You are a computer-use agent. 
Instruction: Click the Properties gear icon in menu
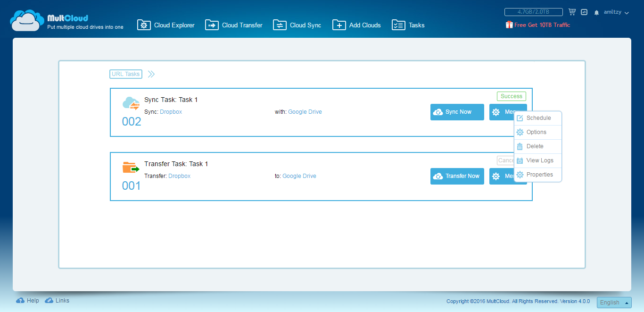click(x=520, y=175)
